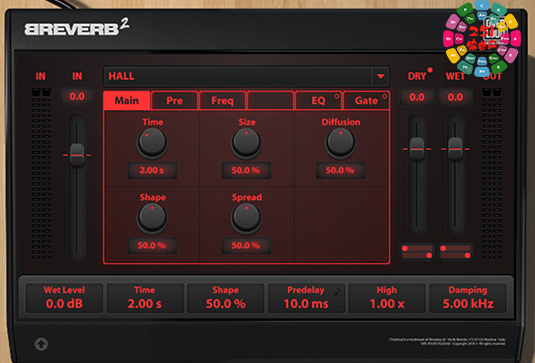Screen dimensions: 535x363
Task: Toggle the Gate section on/off circle
Action: point(385,96)
